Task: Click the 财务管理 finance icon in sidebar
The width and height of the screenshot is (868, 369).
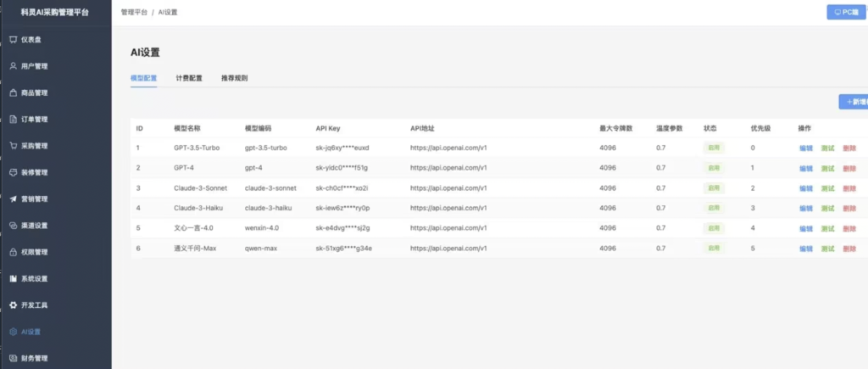Action: pos(13,358)
